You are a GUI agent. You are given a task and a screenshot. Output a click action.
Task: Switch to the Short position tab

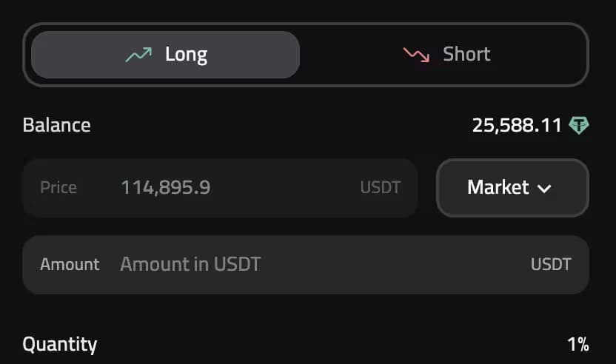pyautogui.click(x=446, y=55)
